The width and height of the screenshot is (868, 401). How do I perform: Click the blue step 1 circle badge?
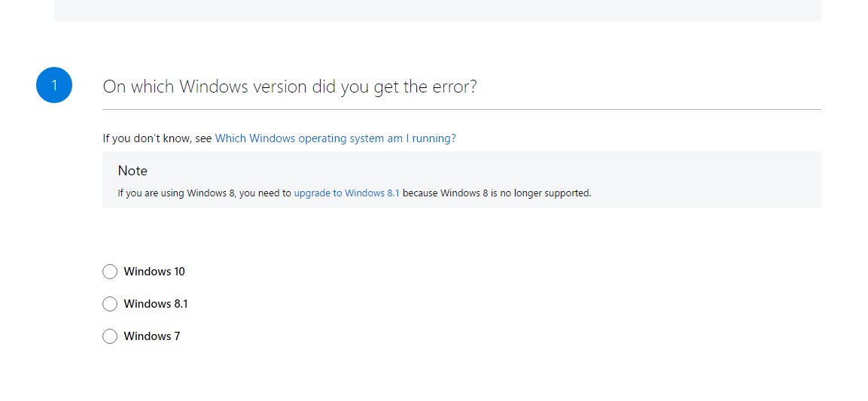[54, 85]
